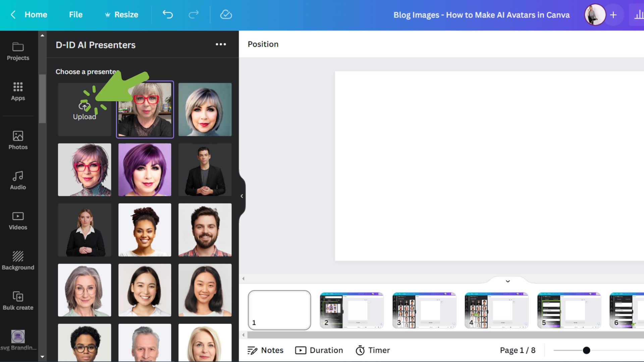Open the Resize menu
The image size is (644, 362).
(121, 15)
